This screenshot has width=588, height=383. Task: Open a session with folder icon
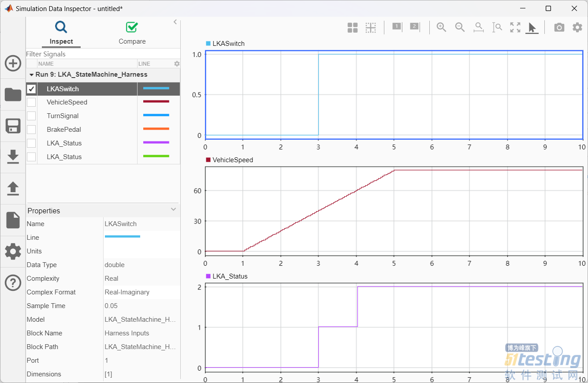click(13, 94)
